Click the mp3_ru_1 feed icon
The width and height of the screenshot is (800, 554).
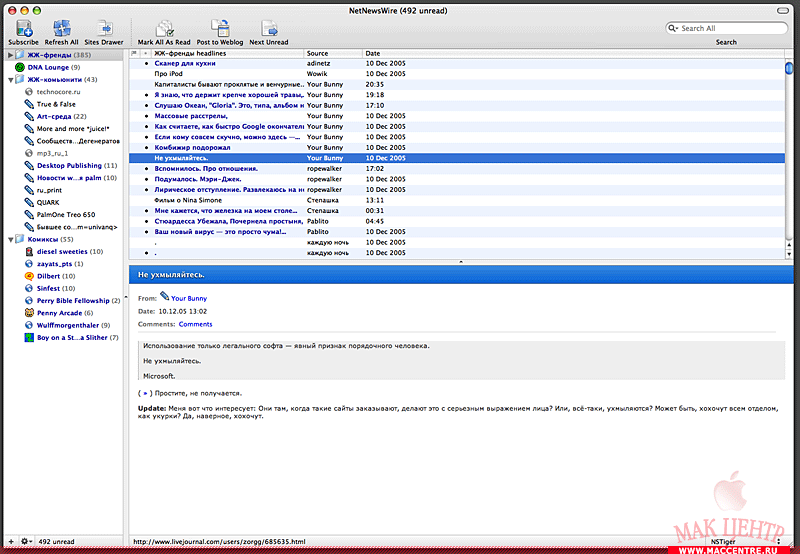pos(29,153)
